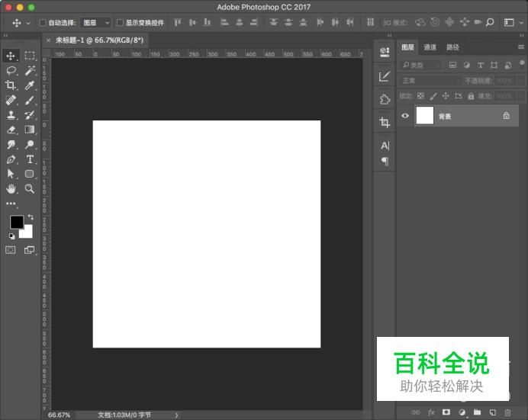The height and width of the screenshot is (420, 528).
Task: Enable the 自动选择 checkbox
Action: tap(43, 23)
